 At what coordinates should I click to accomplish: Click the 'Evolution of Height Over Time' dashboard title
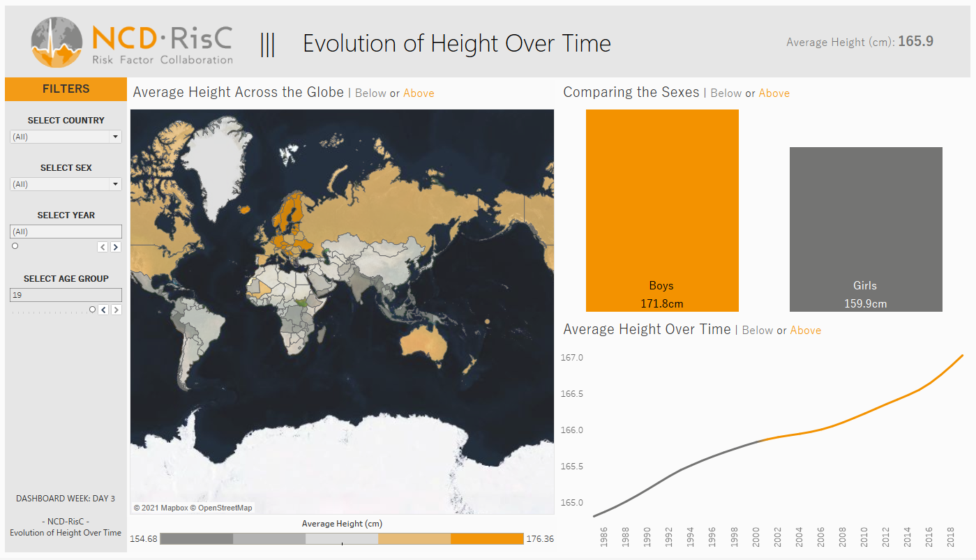(457, 43)
